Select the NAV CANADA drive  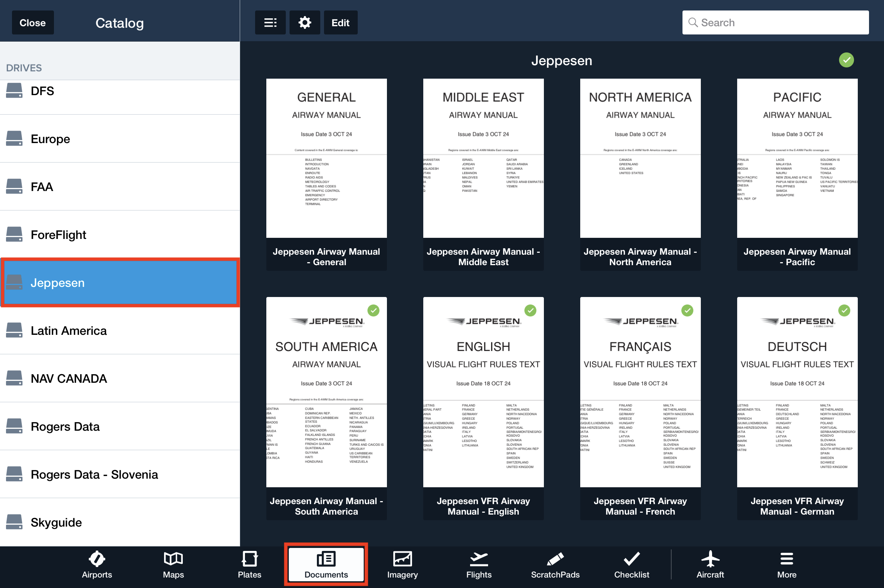[x=120, y=378]
